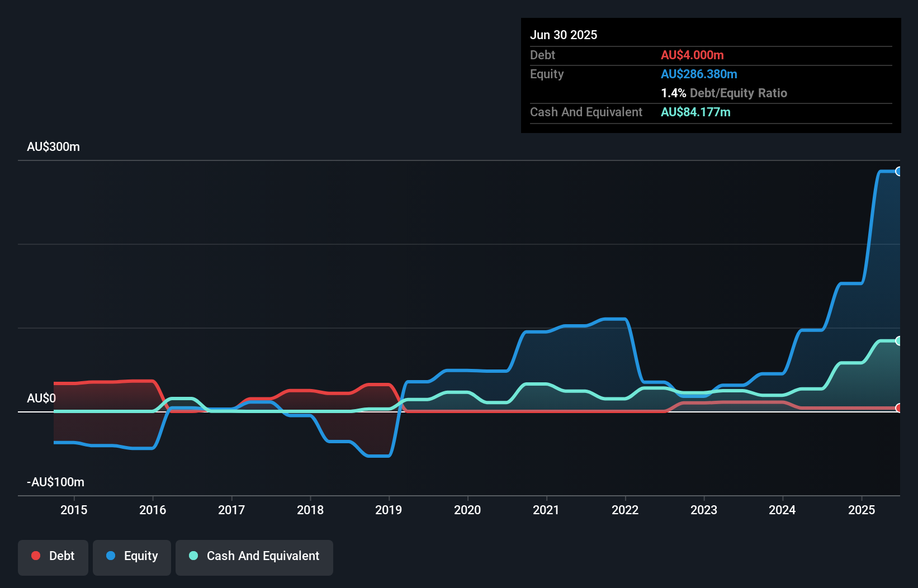The width and height of the screenshot is (918, 588).
Task: Toggle the Equity series legend button
Action: coord(132,557)
